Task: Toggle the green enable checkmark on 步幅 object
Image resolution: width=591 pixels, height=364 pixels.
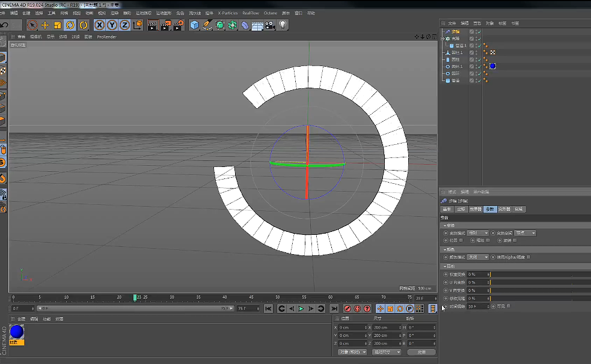Action: [x=480, y=32]
